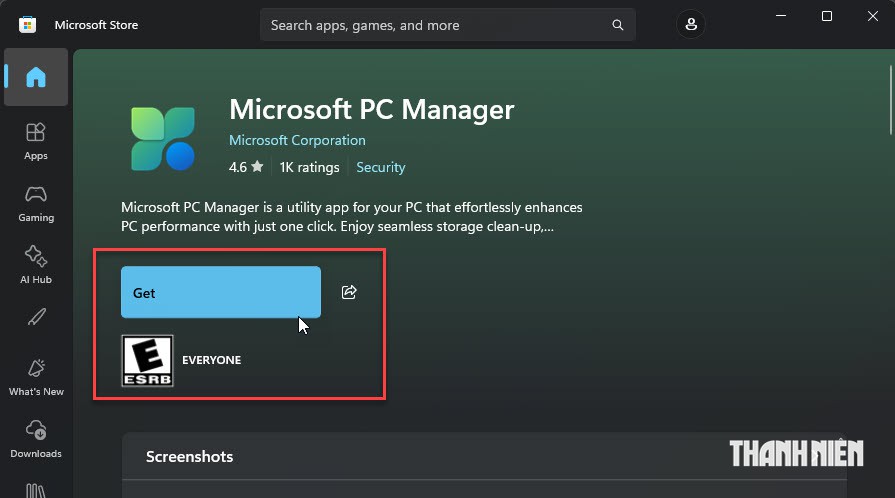Click the brush icon below AI Hub
Image resolution: width=895 pixels, height=498 pixels.
coord(36,317)
